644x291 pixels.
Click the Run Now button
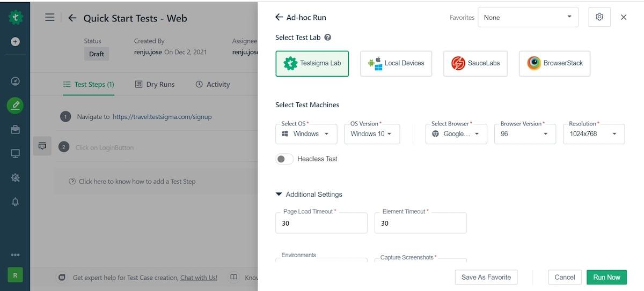point(606,277)
